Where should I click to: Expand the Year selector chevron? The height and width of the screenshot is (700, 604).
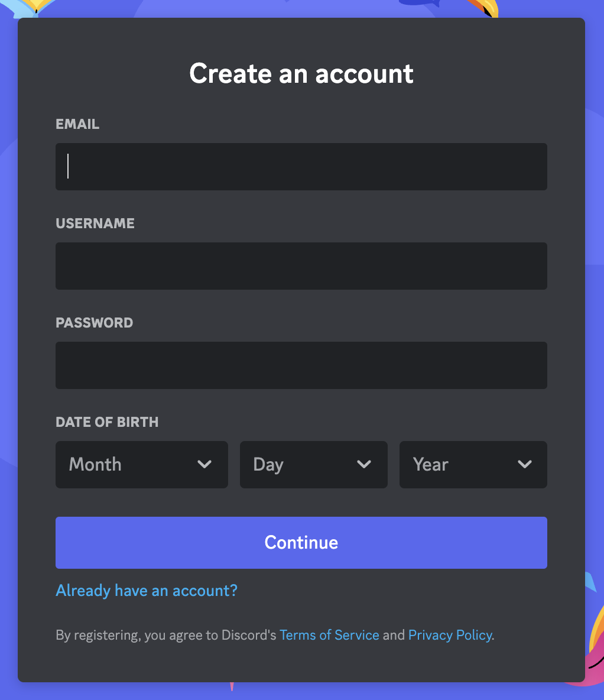click(x=524, y=465)
